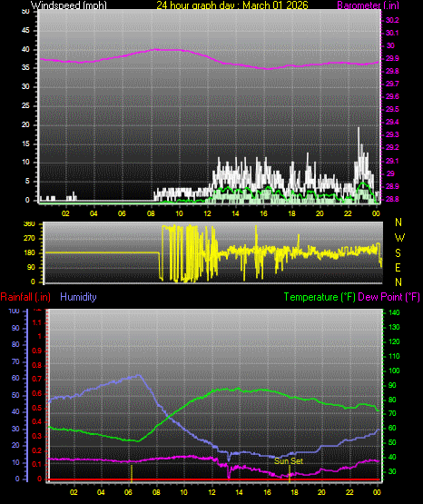Click the '180' wind direction axis value
This screenshot has height=504, width=423.
tap(29, 253)
